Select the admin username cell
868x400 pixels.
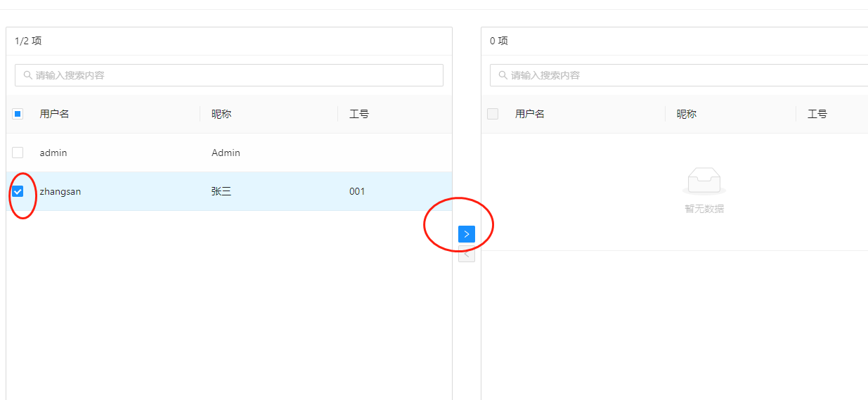(x=53, y=153)
